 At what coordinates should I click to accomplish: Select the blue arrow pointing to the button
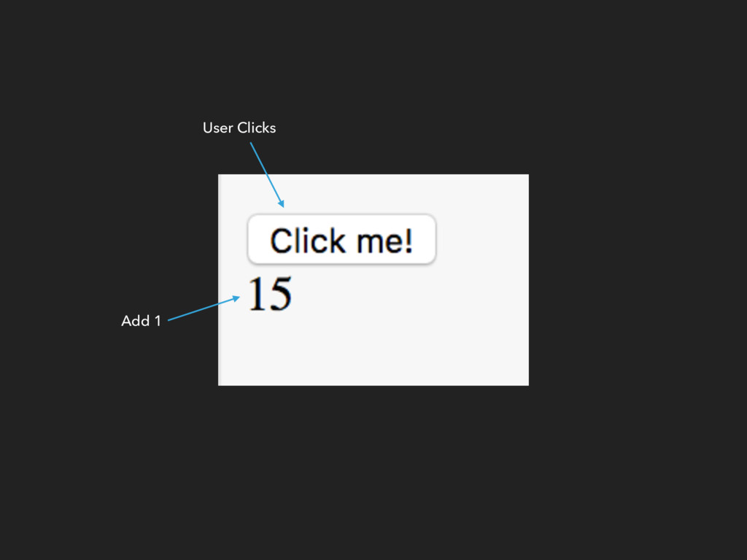[x=267, y=175]
